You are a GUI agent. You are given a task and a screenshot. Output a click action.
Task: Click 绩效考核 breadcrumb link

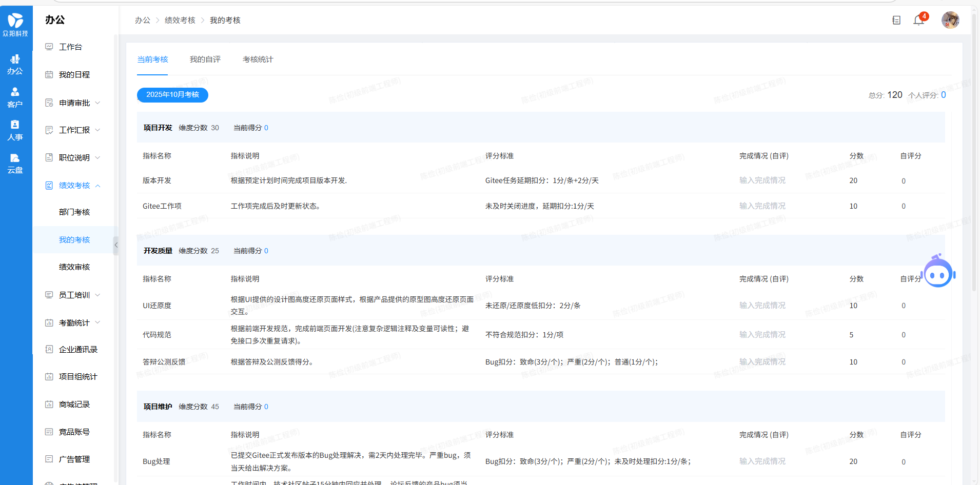(x=180, y=20)
